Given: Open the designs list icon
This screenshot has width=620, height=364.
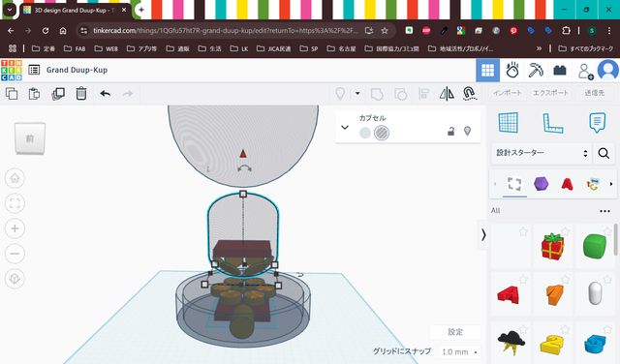Looking at the screenshot, I should pos(34,70).
